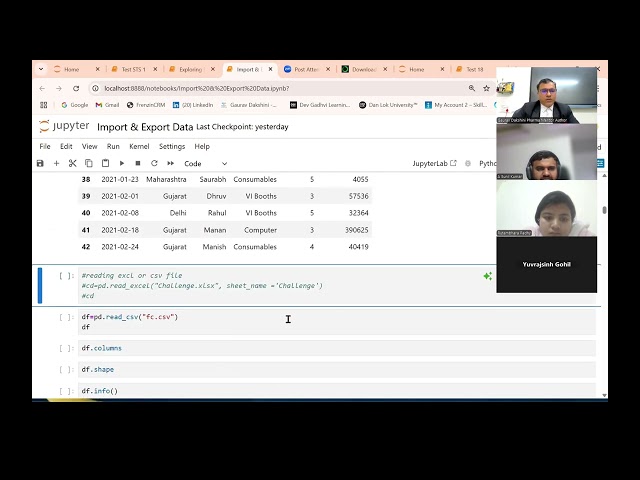Open the Dan Lok University bookmark
Screen dimensions: 640x480
[388, 105]
